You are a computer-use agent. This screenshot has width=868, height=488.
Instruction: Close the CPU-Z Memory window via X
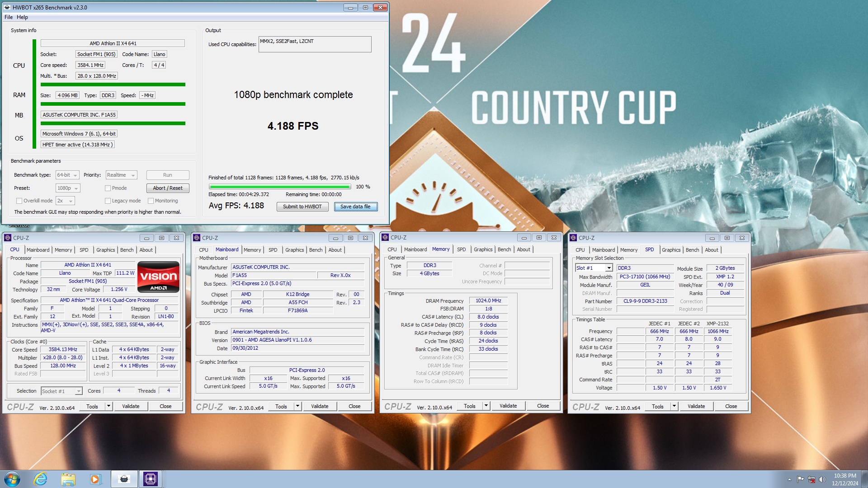(x=554, y=237)
